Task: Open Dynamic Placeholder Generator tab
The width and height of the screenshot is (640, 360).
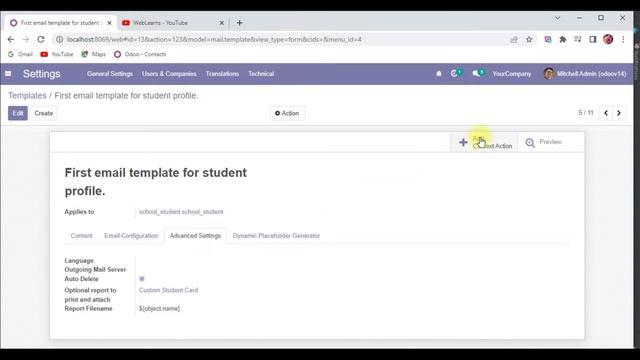Action: coord(276,236)
